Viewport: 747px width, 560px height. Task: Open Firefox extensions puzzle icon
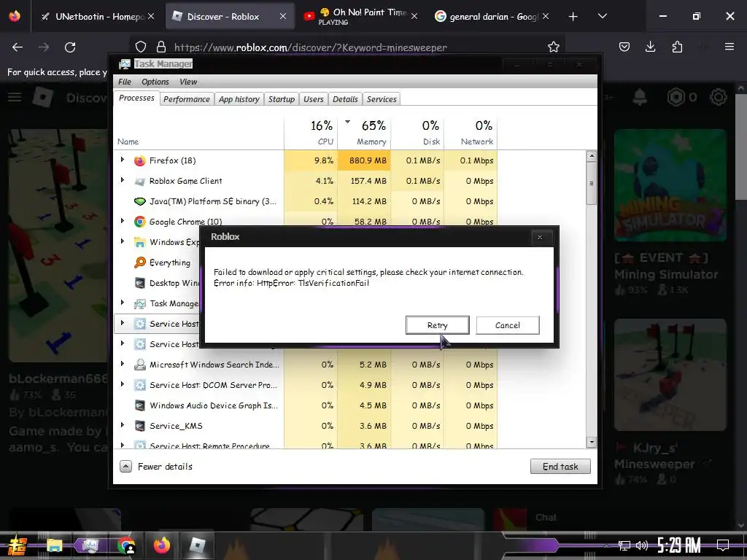(x=677, y=47)
